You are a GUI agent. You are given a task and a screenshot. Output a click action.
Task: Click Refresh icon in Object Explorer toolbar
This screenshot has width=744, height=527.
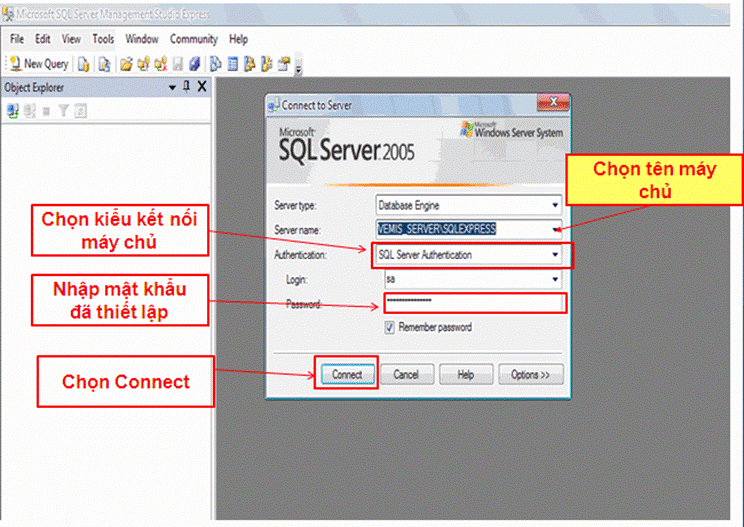coord(81,111)
